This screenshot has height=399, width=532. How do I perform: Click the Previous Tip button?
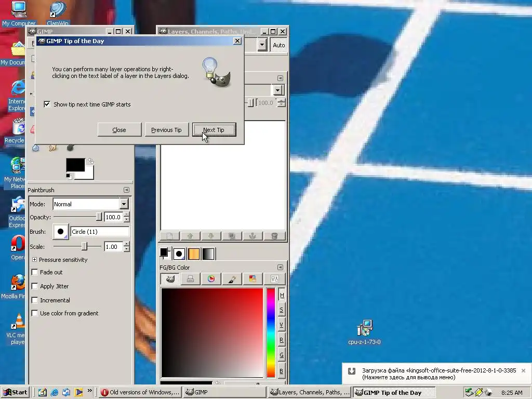point(166,129)
